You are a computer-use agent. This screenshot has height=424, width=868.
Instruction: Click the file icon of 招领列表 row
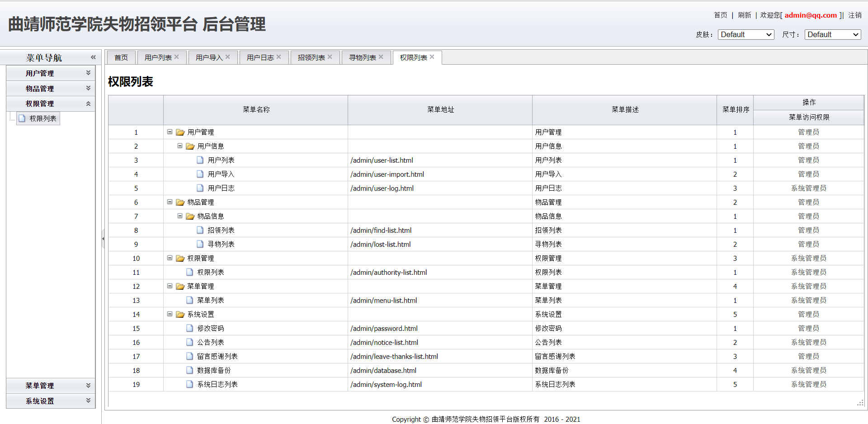point(200,230)
